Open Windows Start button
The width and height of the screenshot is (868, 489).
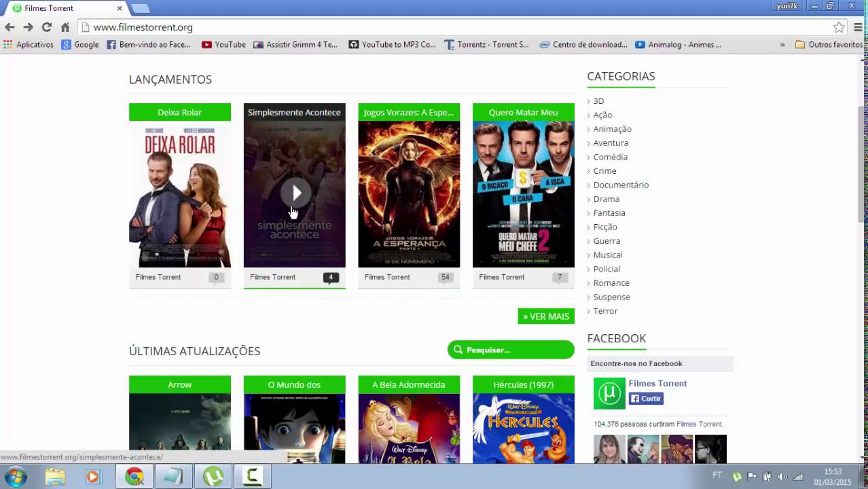pos(15,477)
